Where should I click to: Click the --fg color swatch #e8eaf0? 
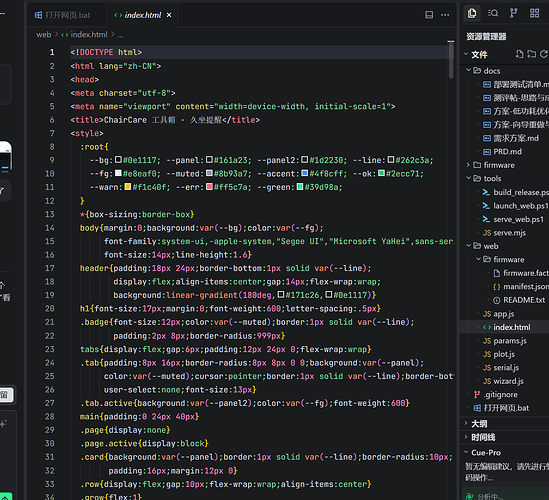118,173
